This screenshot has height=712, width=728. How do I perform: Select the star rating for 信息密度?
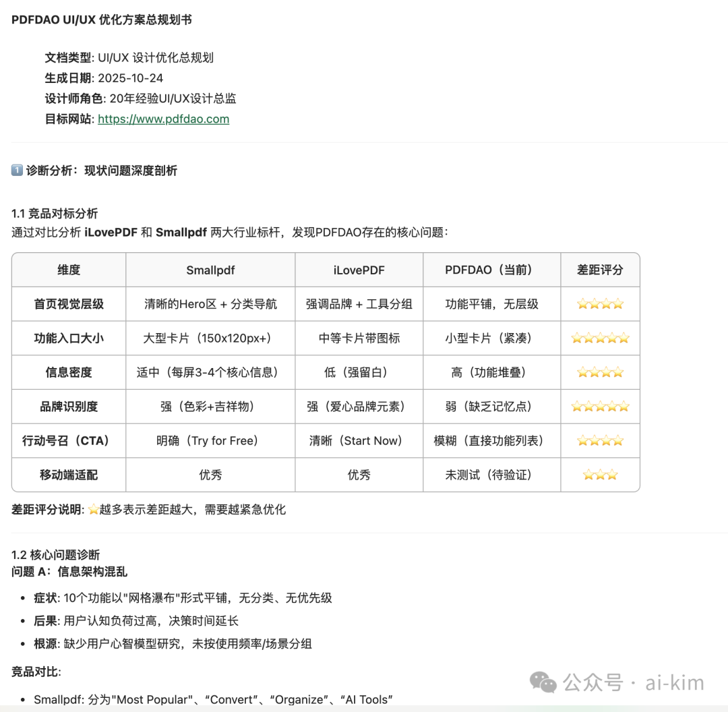click(599, 372)
